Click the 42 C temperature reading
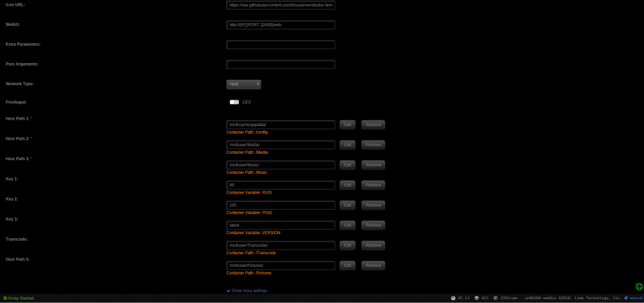The width and height of the screenshot is (644, 303). tap(485, 298)
